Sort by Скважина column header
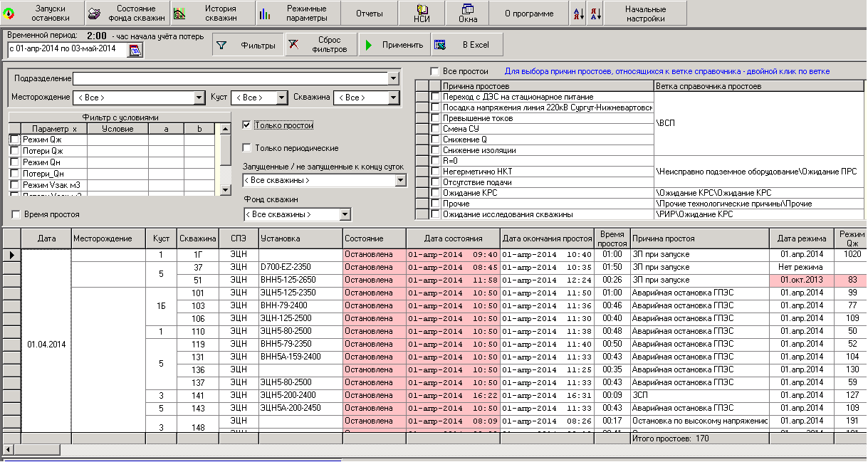Viewport: 868px width, 462px height. click(197, 238)
